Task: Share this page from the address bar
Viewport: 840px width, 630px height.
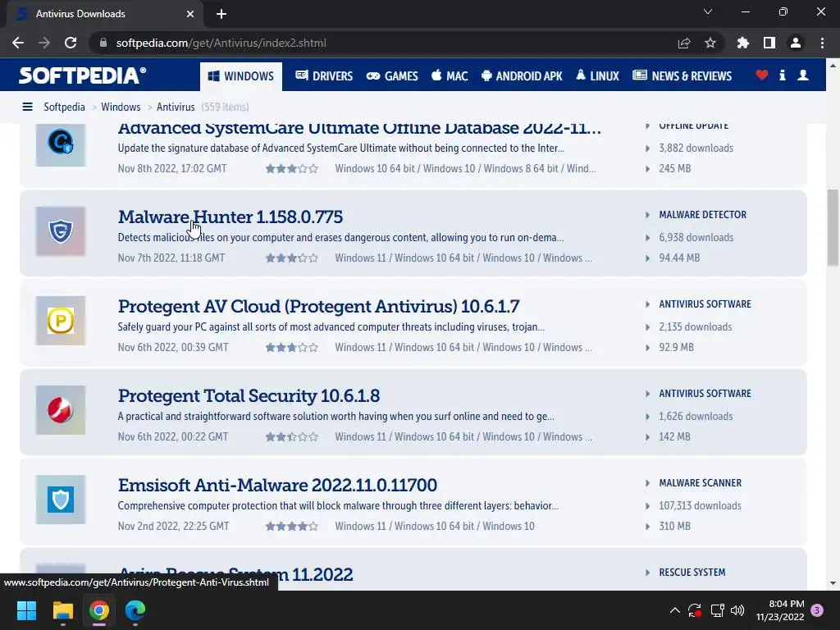Action: tap(684, 43)
